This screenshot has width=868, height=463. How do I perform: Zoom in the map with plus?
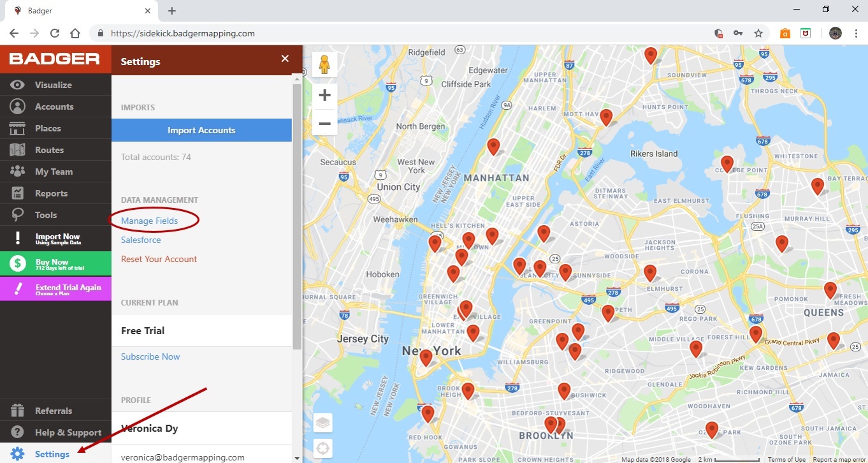(x=324, y=96)
